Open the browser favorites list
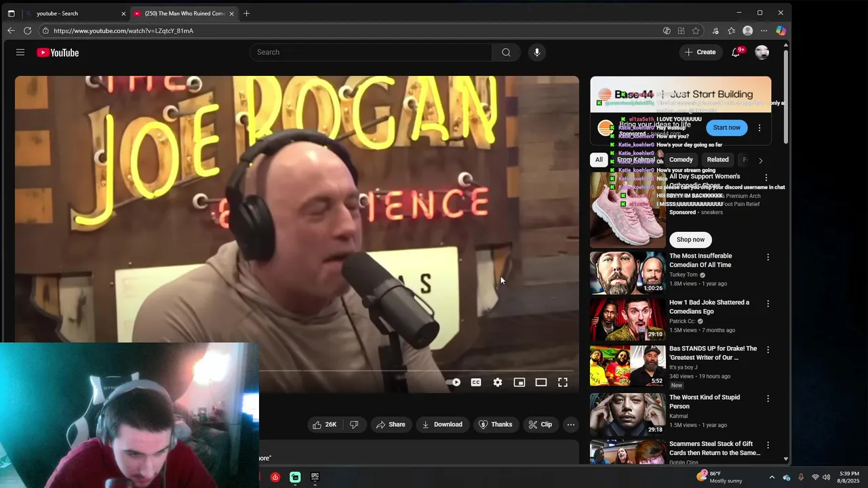 pos(731,30)
